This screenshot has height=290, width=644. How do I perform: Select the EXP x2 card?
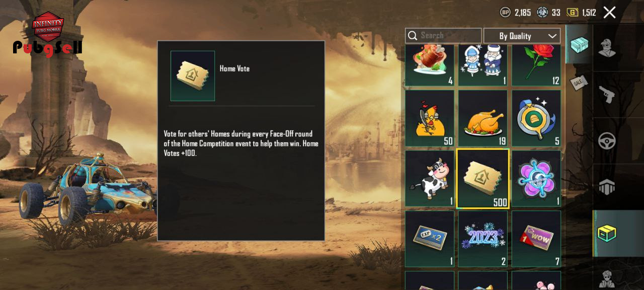[x=430, y=239]
